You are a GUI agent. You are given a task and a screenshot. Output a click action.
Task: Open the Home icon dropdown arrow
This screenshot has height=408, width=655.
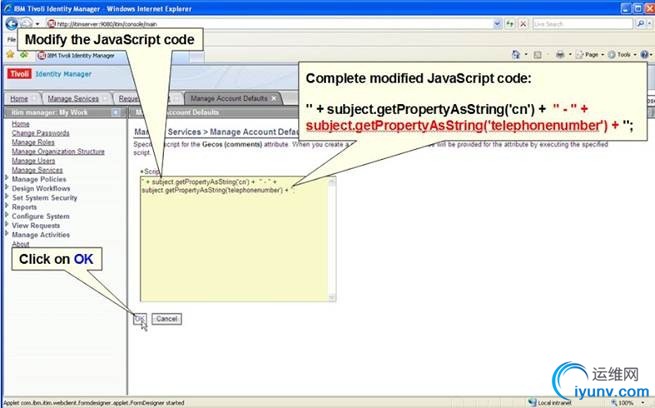[526, 54]
